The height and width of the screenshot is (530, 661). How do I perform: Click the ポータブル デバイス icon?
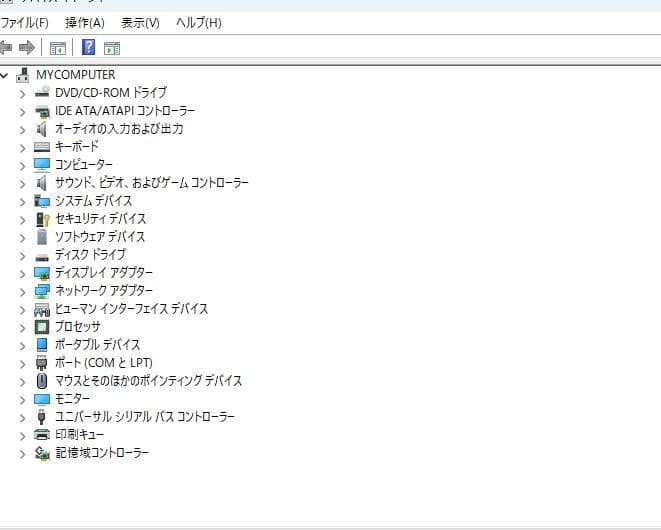click(42, 345)
